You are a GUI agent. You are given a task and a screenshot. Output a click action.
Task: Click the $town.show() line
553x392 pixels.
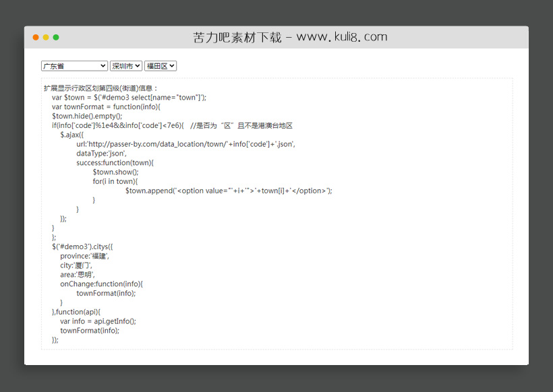[x=115, y=172]
